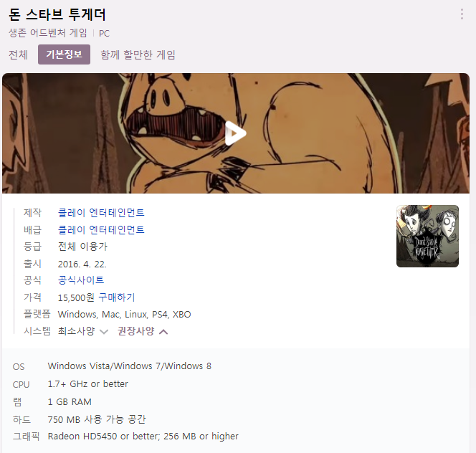Open 클레이 엔터테인먼트 link in 배급 row
Viewport: 476px width, 453px height.
pyautogui.click(x=101, y=229)
